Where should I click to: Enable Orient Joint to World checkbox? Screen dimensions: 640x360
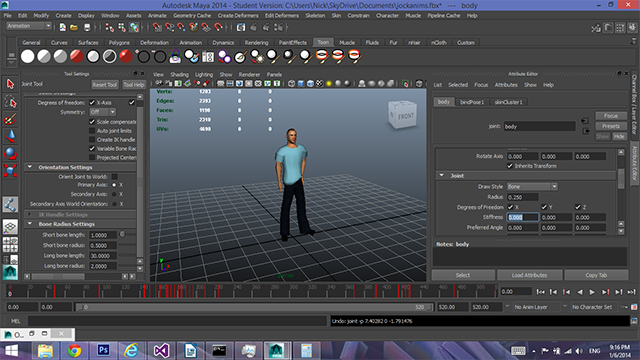[x=115, y=176]
